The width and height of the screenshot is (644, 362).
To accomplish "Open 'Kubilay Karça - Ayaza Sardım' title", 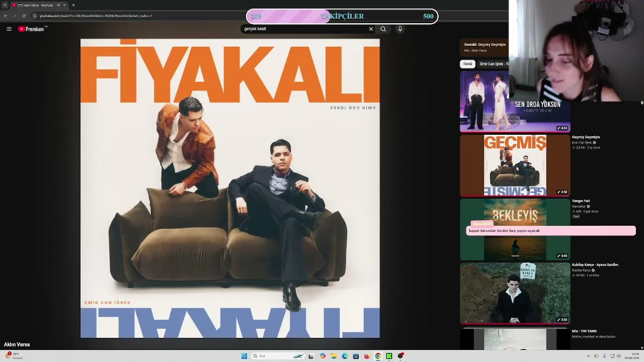I will (595, 265).
